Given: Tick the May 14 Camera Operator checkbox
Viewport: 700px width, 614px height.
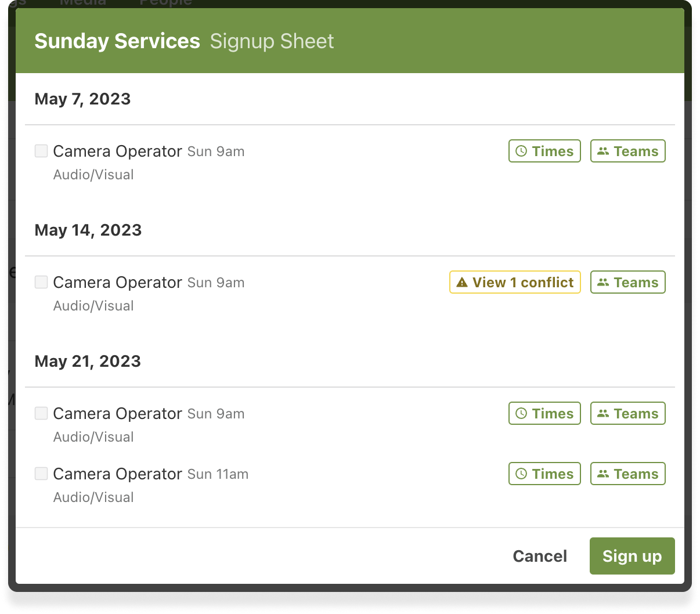Looking at the screenshot, I should (x=41, y=283).
